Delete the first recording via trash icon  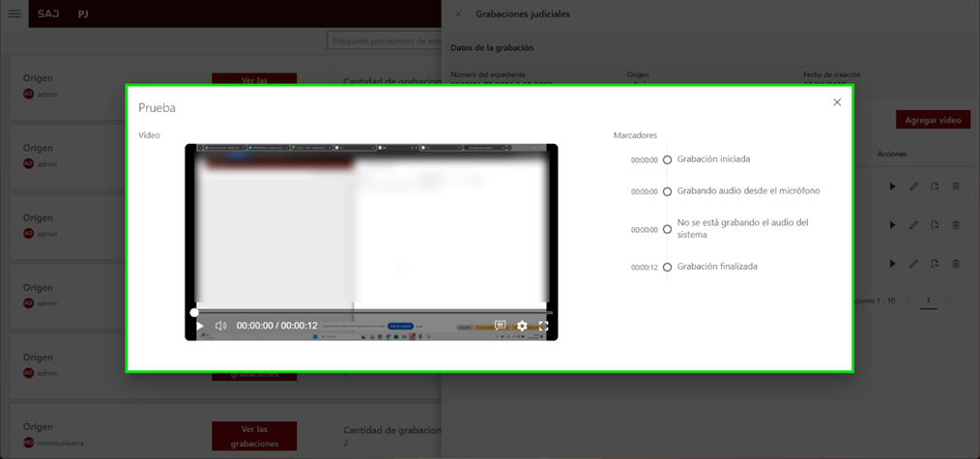click(956, 186)
